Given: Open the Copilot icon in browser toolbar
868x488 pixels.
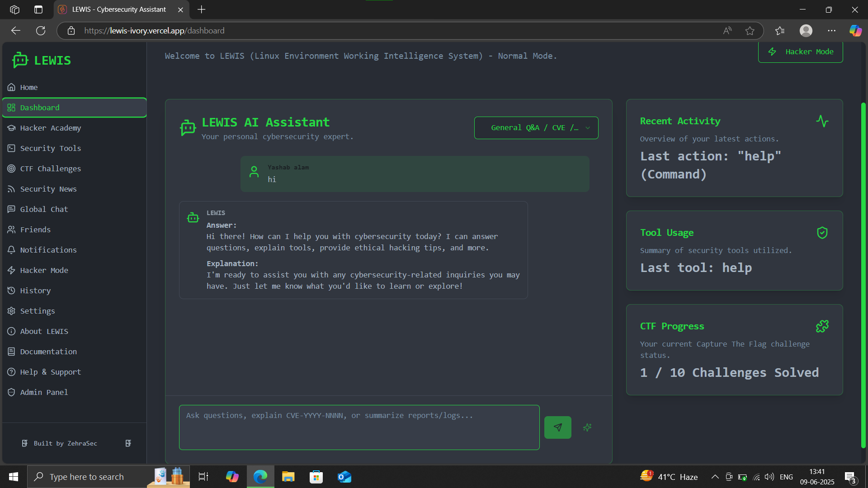Looking at the screenshot, I should (x=855, y=31).
